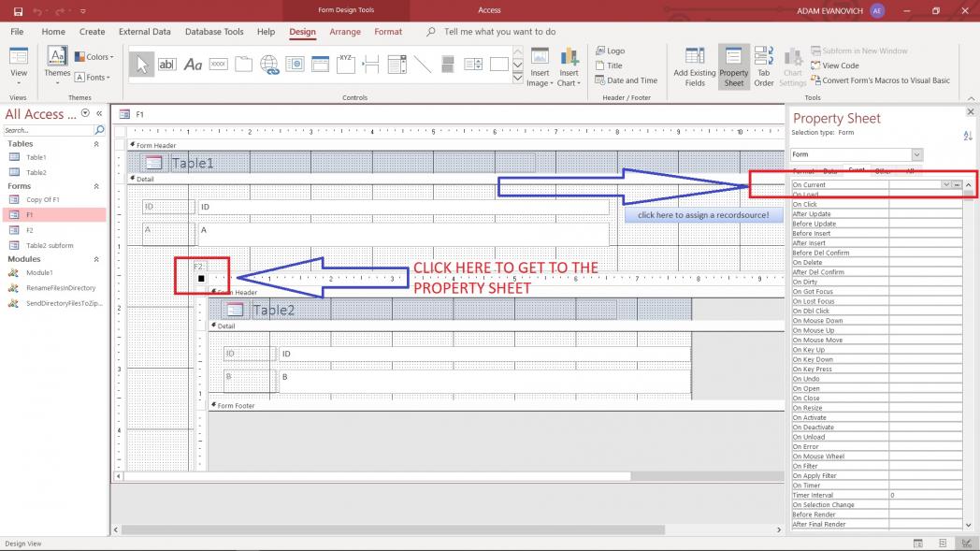980x551 pixels.
Task: Collapse navigation pane with shutter bar button
Action: pyautogui.click(x=99, y=113)
